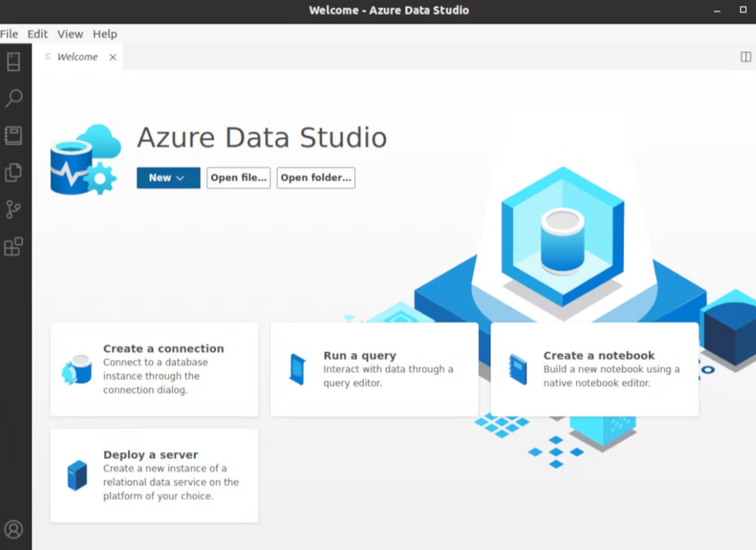756x550 pixels.
Task: Click the 'Welcome - Azure Data Studio' window title
Action: (389, 10)
